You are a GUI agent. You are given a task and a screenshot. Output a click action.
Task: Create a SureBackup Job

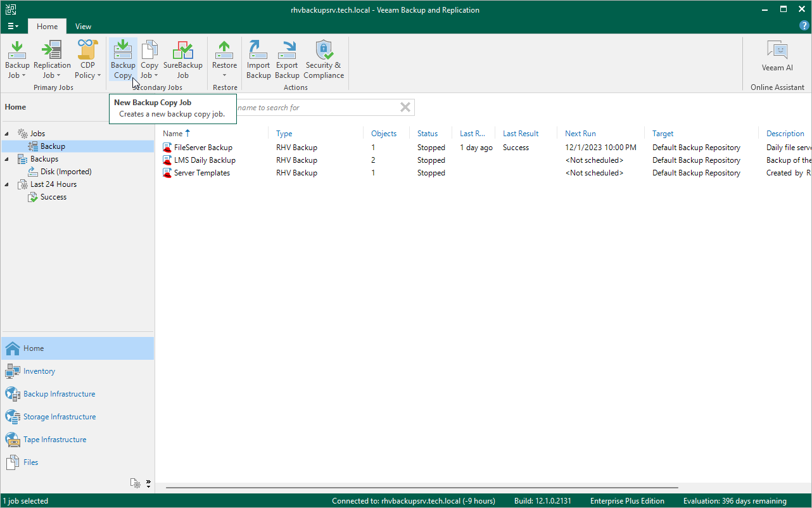(x=183, y=60)
